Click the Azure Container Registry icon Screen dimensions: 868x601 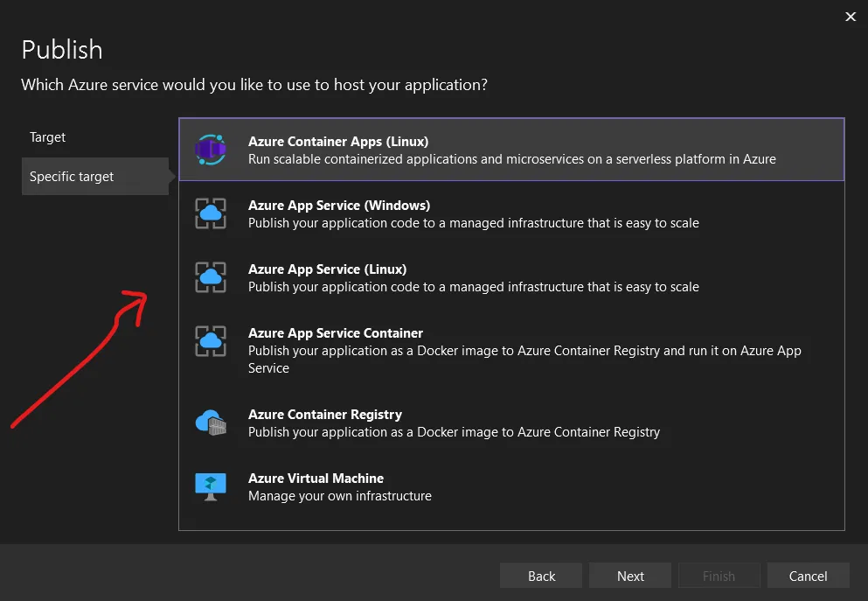tap(211, 423)
